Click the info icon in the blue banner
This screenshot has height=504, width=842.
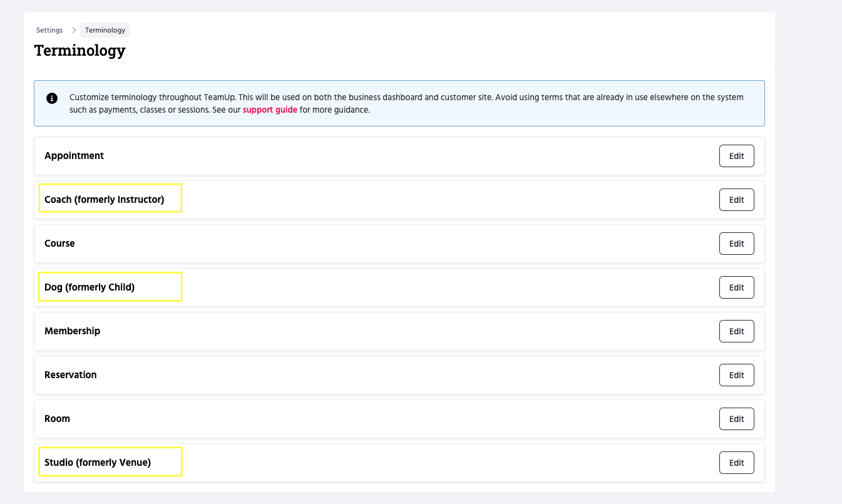tap(52, 98)
